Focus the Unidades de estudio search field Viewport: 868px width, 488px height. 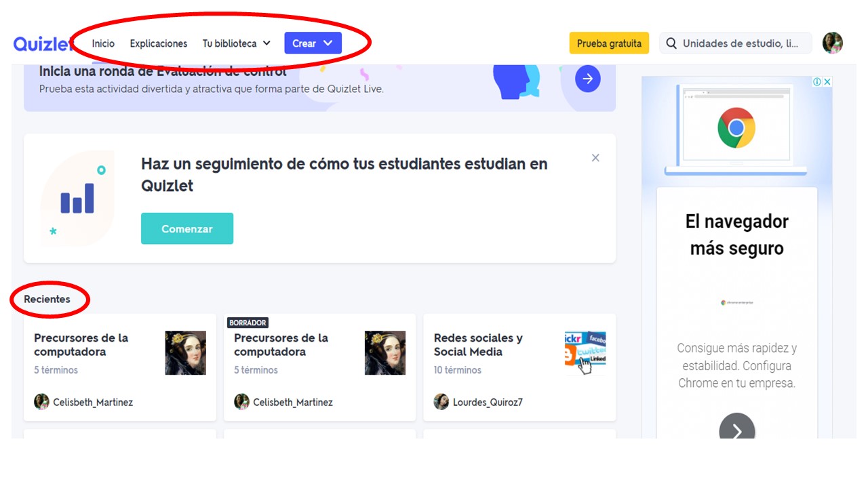pos(736,43)
